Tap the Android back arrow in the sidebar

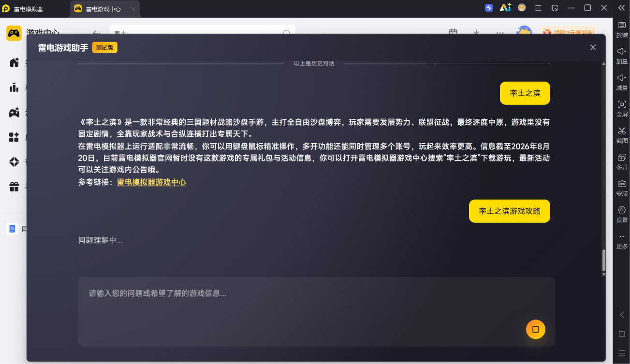[x=622, y=315]
